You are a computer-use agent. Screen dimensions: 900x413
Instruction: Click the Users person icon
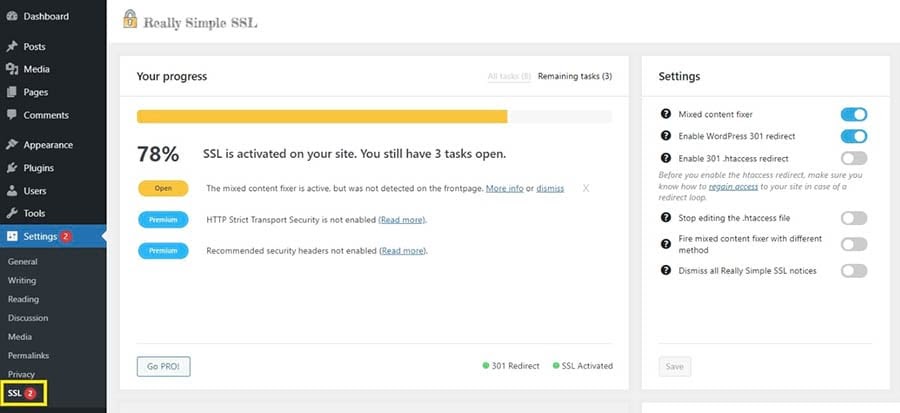coord(12,191)
